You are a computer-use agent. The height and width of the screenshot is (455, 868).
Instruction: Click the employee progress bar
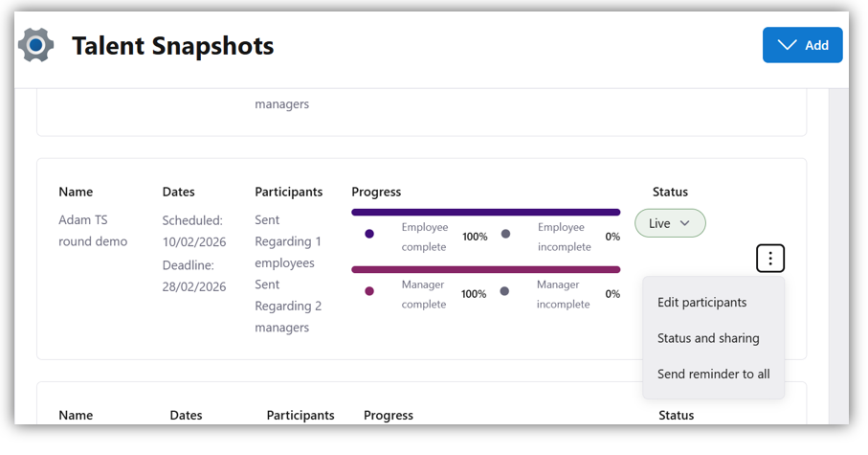click(485, 212)
